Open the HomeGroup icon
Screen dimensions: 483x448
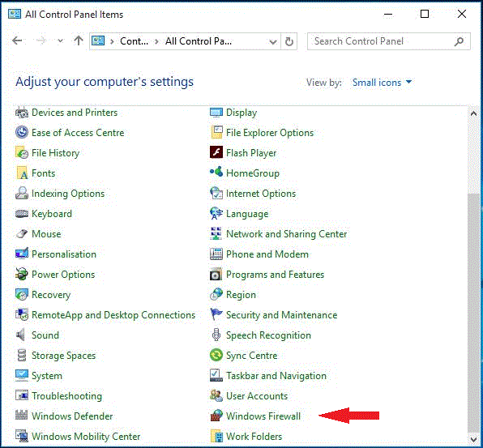coord(216,173)
